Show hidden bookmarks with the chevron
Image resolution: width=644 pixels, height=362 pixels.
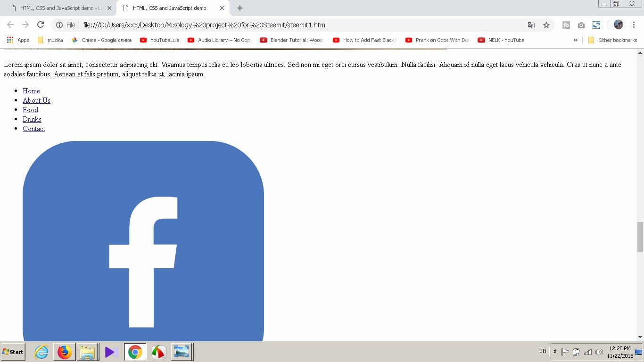coord(575,40)
